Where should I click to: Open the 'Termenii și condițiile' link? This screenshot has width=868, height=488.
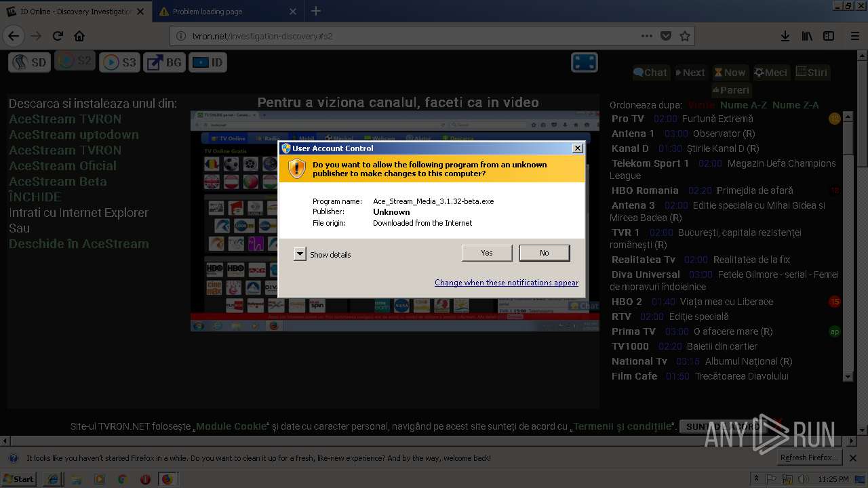coord(622,427)
